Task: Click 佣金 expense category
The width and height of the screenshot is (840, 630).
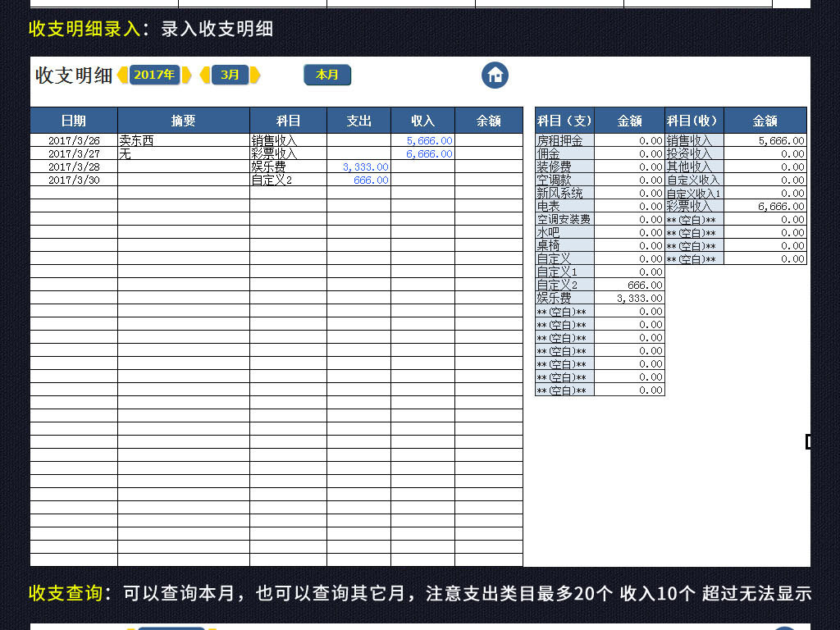Action: [x=564, y=153]
